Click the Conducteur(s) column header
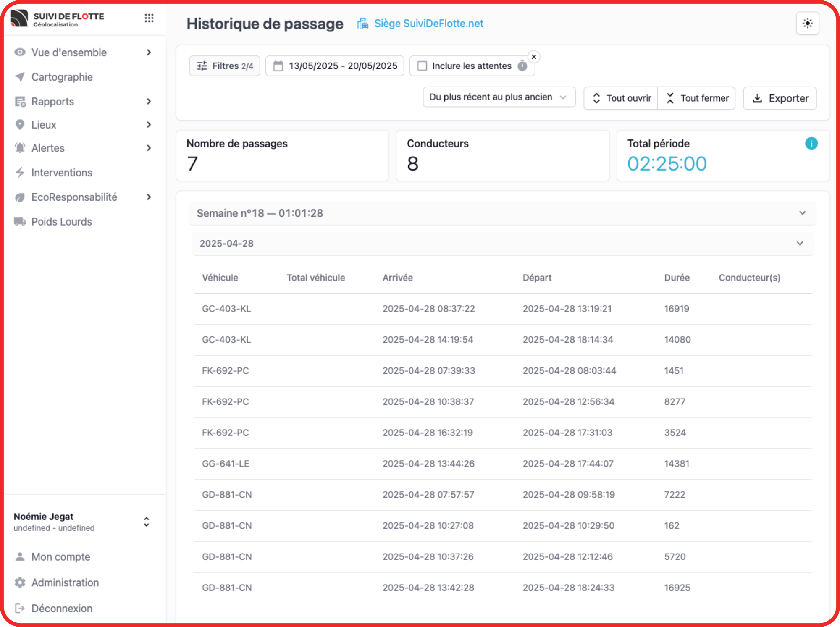840x627 pixels. (750, 278)
